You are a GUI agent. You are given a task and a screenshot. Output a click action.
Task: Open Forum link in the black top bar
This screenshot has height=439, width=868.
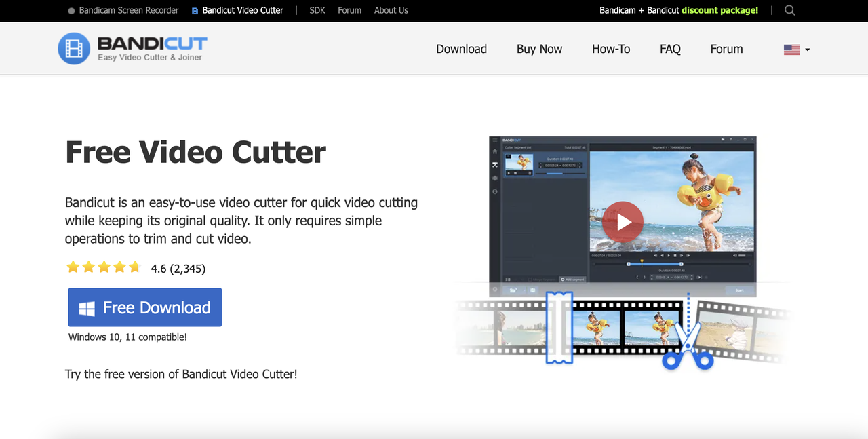coord(349,10)
